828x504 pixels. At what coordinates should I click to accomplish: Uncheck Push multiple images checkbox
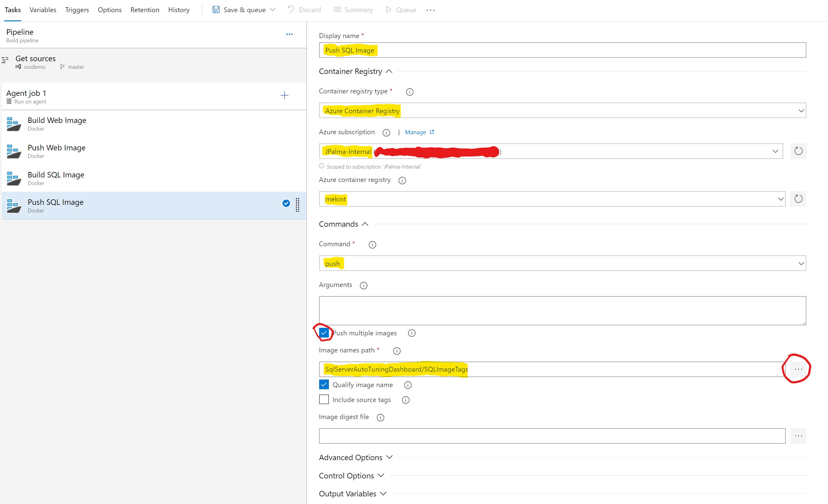coord(324,333)
